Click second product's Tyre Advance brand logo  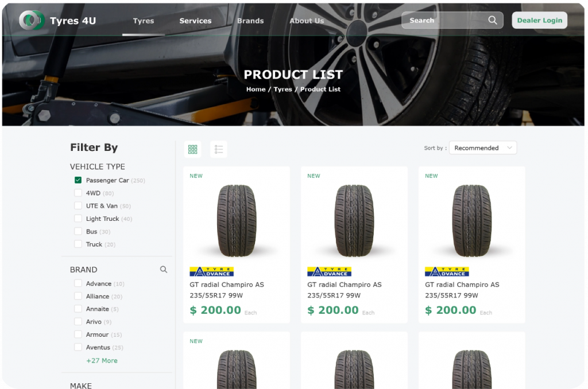[x=329, y=271]
